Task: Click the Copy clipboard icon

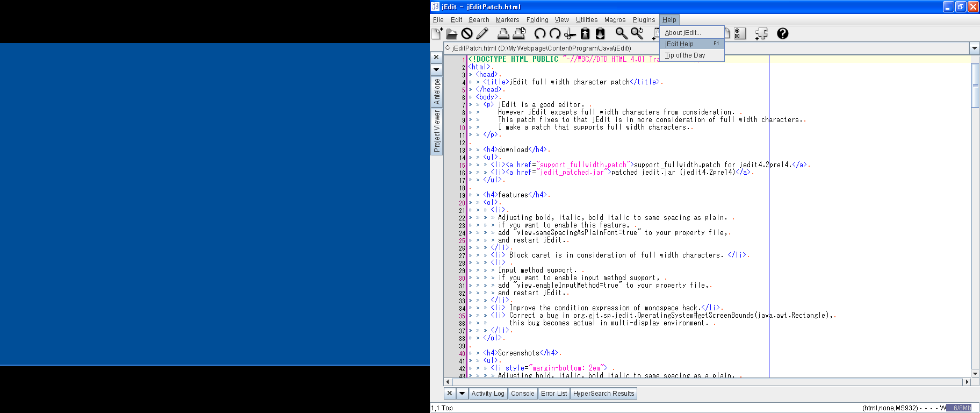Action: click(x=585, y=33)
